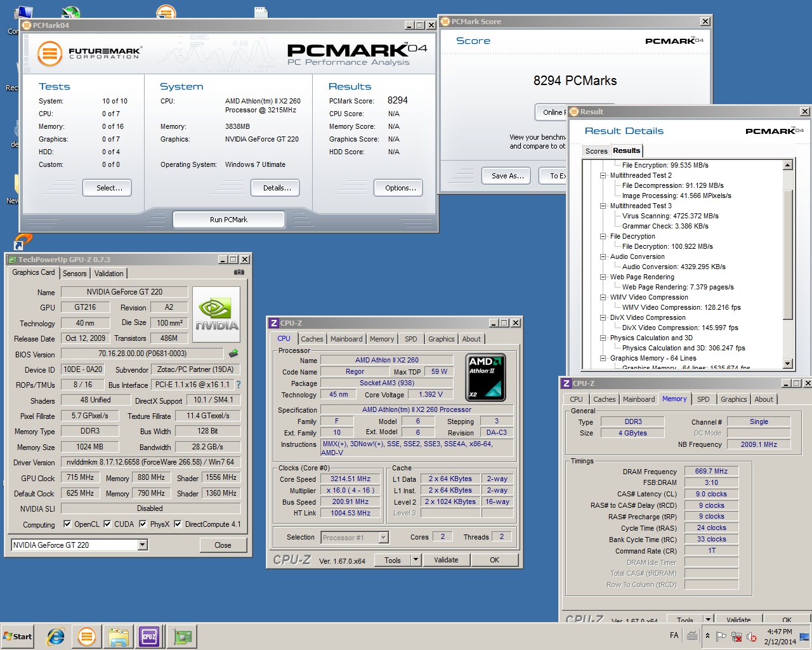The width and height of the screenshot is (812, 650).
Task: Open the Processor #1 selection dropdown
Action: (383, 538)
